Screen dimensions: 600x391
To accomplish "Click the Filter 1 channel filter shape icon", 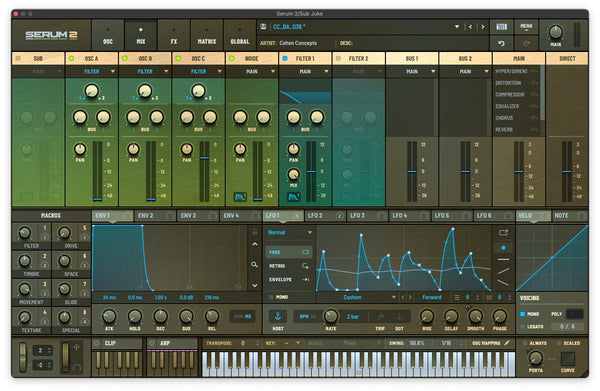I will [293, 197].
